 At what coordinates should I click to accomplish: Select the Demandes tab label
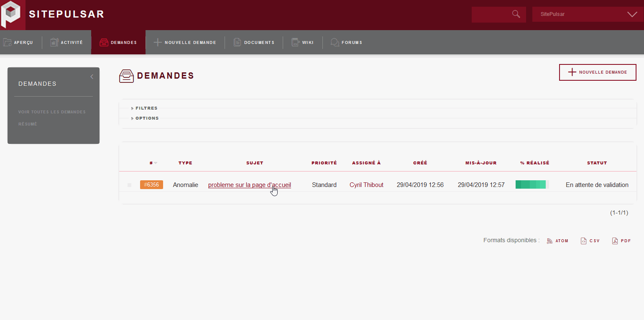(x=124, y=43)
